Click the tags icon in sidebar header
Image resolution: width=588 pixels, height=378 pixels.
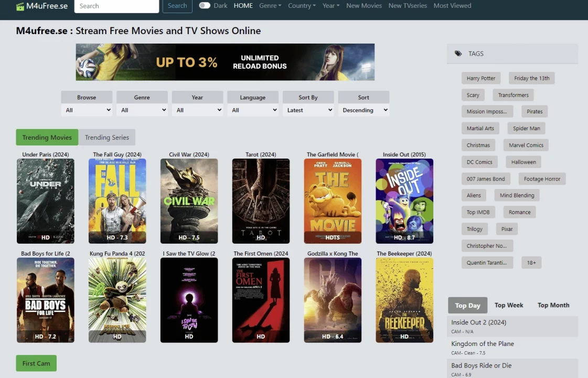coord(458,54)
